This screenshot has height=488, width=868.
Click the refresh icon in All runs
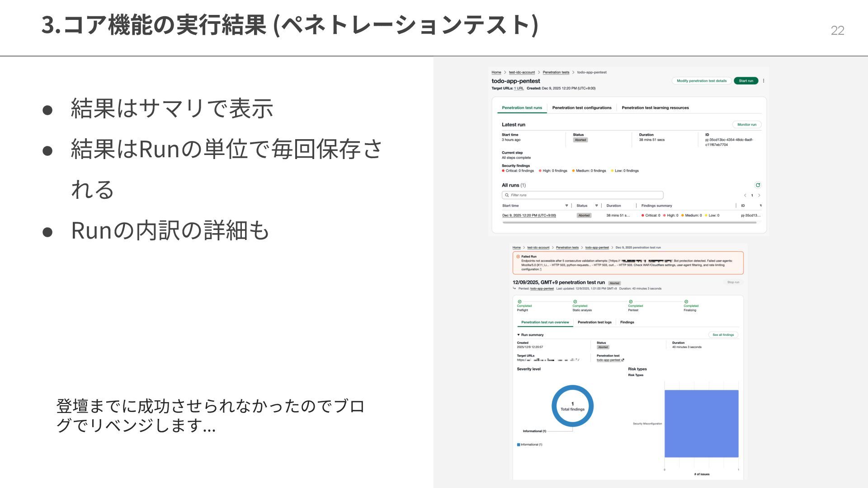click(x=758, y=185)
